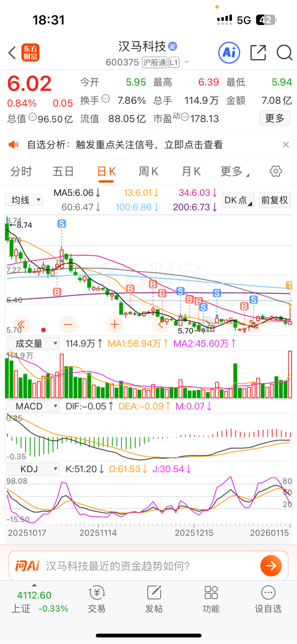Open chart settings gear icon
Screen dimensions: 297x644
point(276,171)
